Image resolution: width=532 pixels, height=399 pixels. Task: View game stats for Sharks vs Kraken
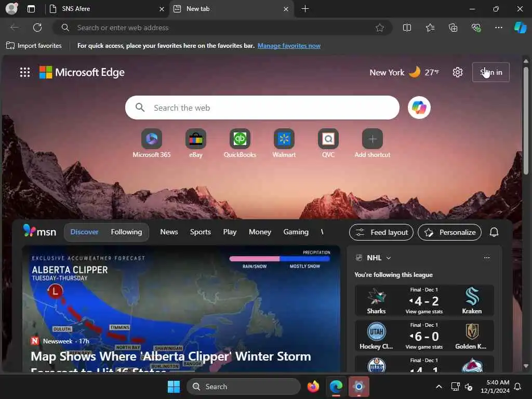click(424, 312)
